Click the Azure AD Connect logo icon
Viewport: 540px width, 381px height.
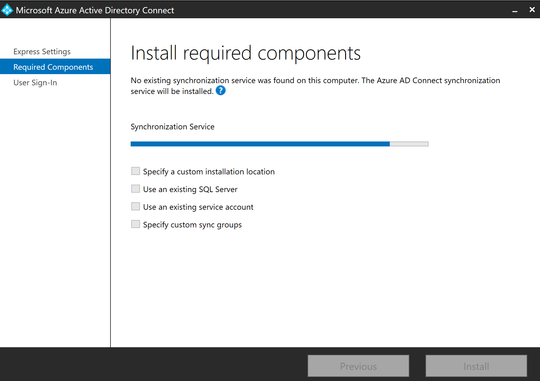click(7, 10)
